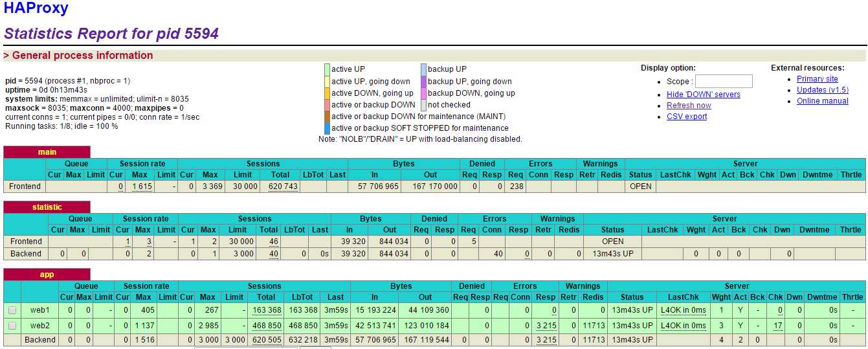
Task: Click main Frontend session rate max 1 615
Action: [142, 186]
